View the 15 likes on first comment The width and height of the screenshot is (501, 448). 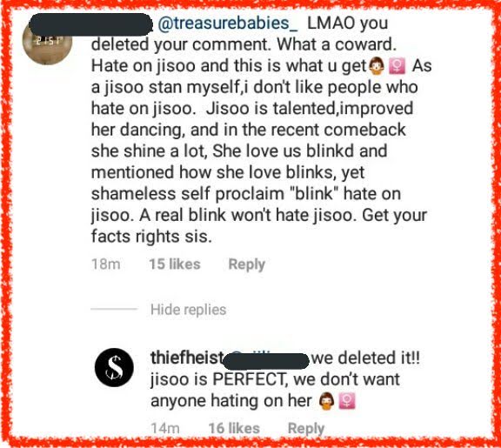coord(175,264)
